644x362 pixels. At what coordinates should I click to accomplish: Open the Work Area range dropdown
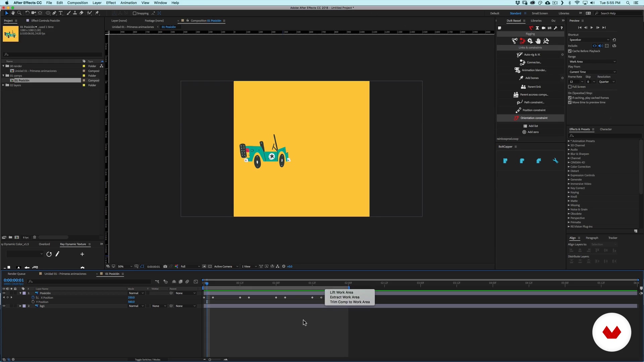pos(592,62)
